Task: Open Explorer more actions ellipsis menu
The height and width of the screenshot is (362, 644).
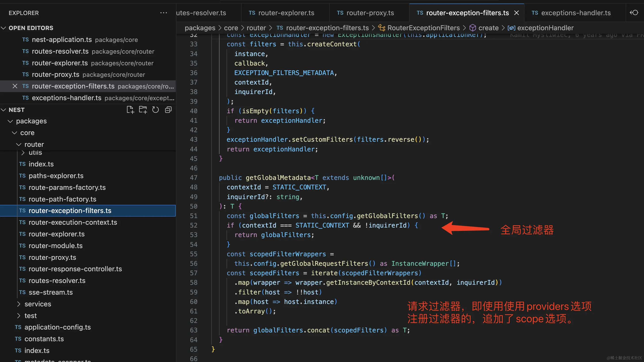Action: (x=164, y=13)
